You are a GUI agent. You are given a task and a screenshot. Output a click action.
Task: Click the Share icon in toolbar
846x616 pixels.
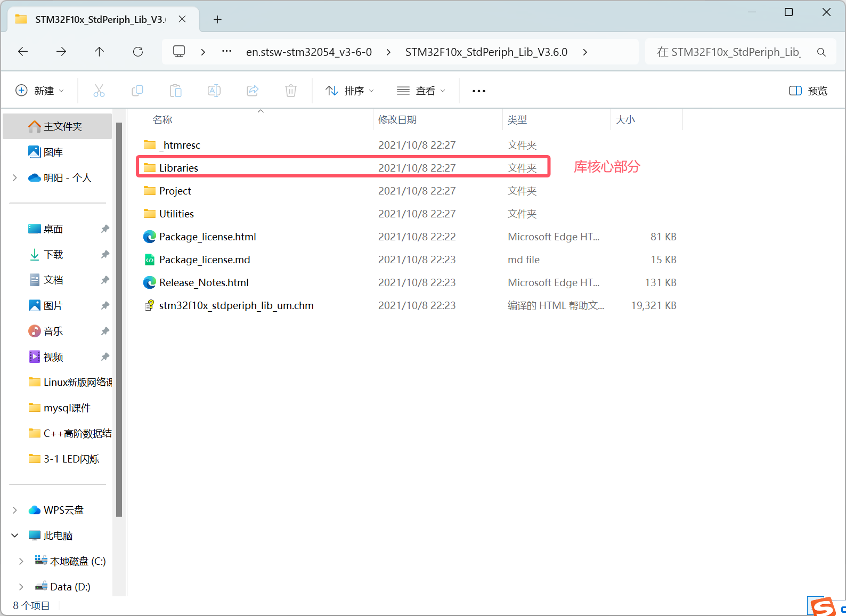click(x=253, y=91)
